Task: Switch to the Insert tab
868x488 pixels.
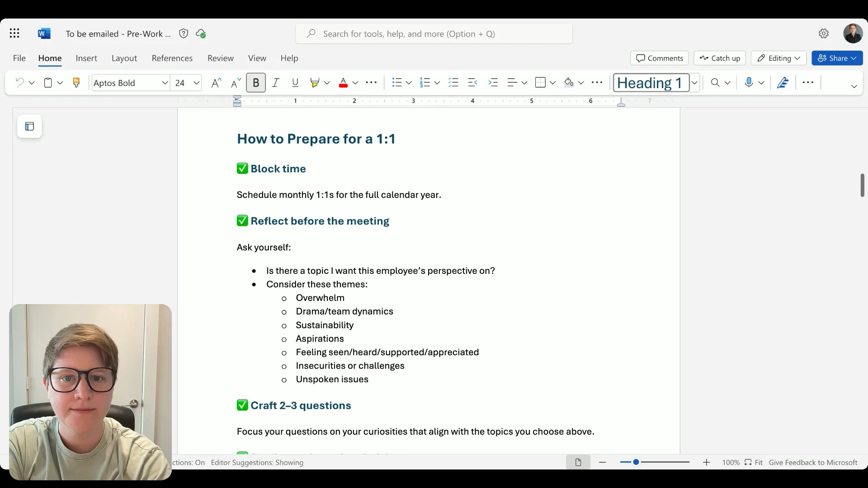Action: tap(86, 58)
